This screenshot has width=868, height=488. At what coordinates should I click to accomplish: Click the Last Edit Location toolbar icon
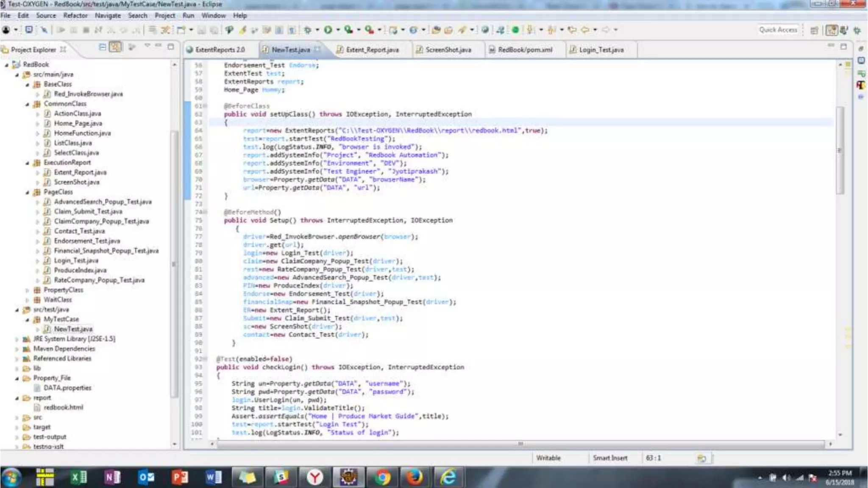click(x=572, y=30)
